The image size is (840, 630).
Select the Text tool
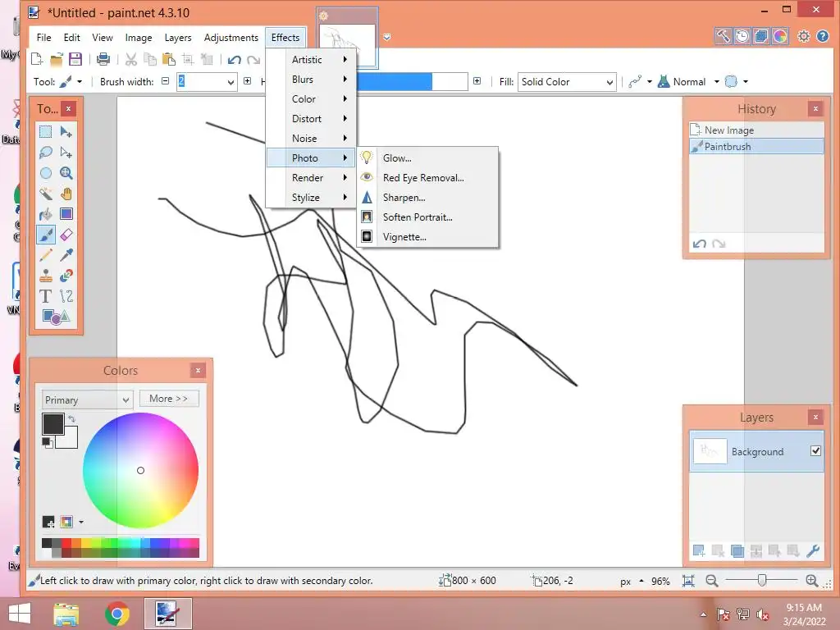[46, 296]
